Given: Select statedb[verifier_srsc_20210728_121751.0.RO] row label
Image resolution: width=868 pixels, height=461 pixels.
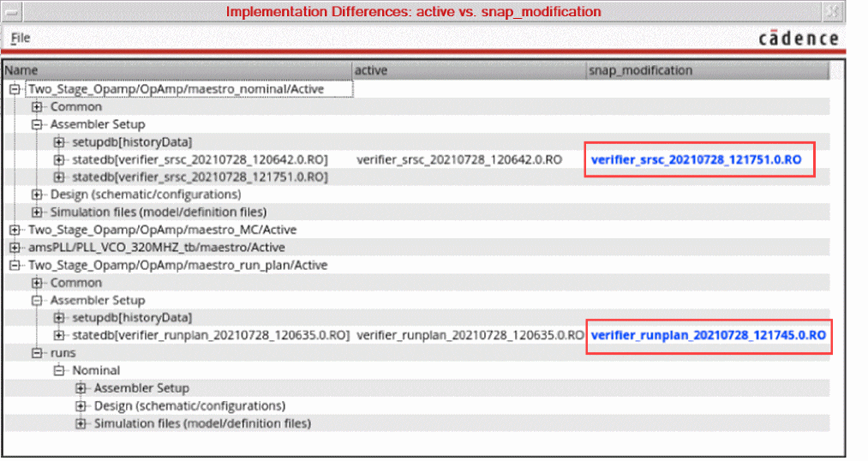Looking at the screenshot, I should click(200, 177).
